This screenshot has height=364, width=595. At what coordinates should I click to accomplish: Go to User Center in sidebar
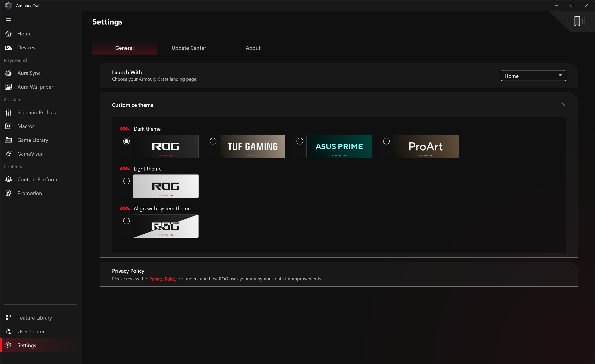click(31, 331)
